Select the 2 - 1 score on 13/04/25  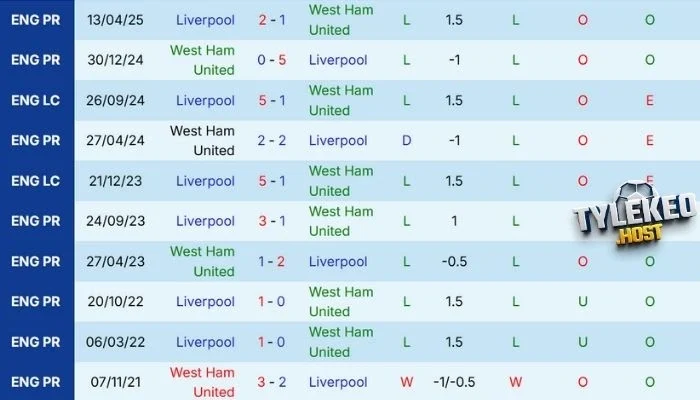tap(271, 20)
